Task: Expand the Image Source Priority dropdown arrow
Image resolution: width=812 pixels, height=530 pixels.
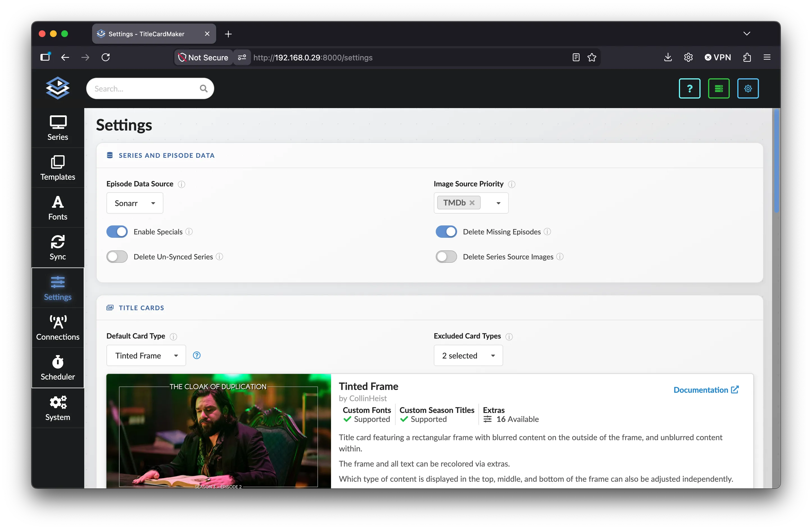Action: tap(498, 203)
